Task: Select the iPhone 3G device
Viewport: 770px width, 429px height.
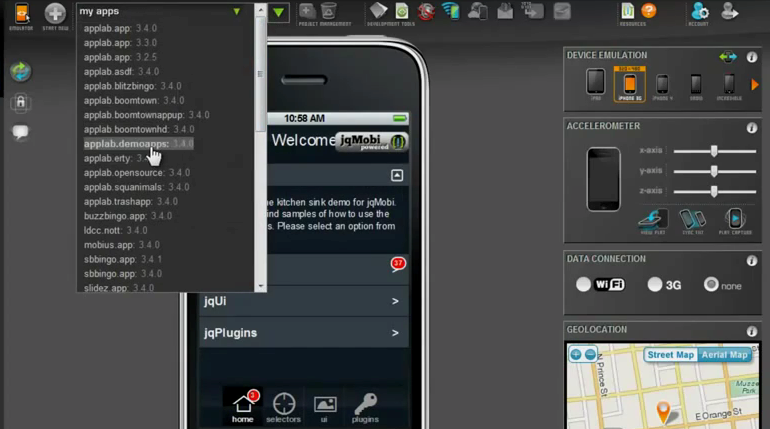Action: click(x=630, y=84)
